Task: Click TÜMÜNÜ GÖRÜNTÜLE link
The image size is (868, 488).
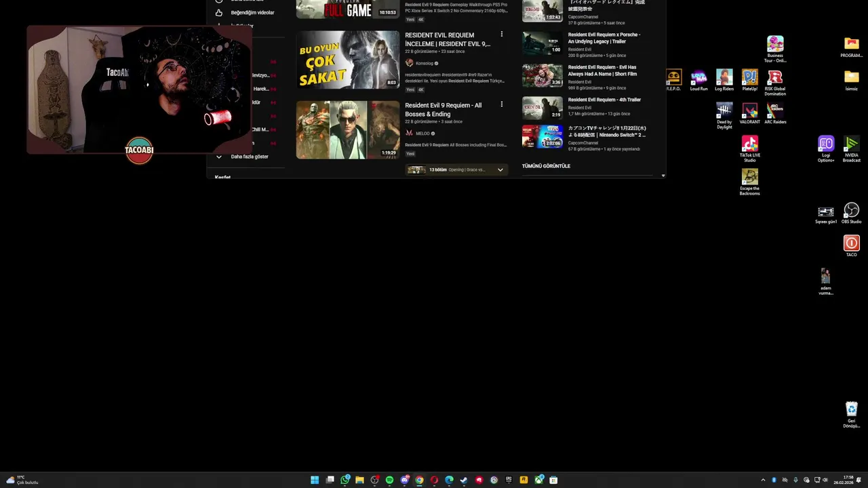Action: coord(546,166)
